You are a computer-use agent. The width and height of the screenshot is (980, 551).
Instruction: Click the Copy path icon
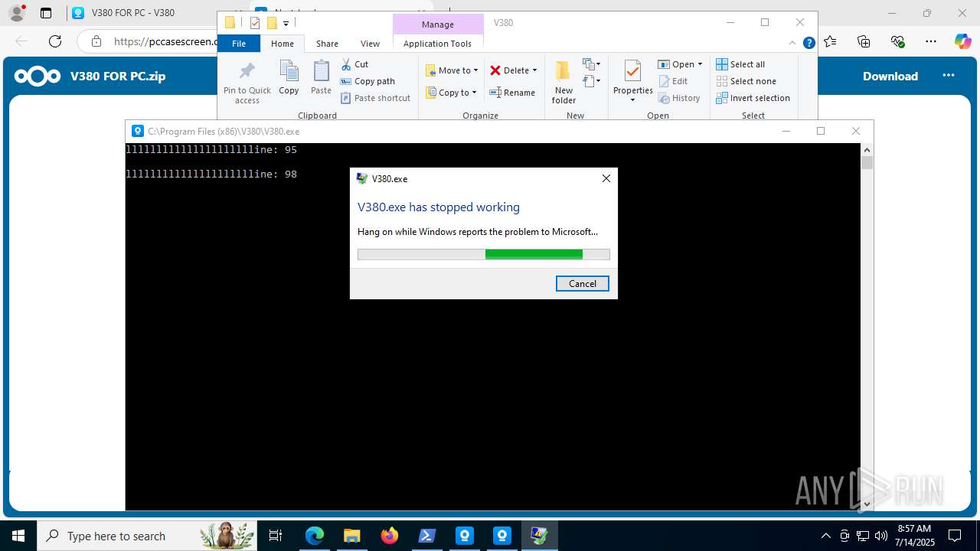click(346, 81)
